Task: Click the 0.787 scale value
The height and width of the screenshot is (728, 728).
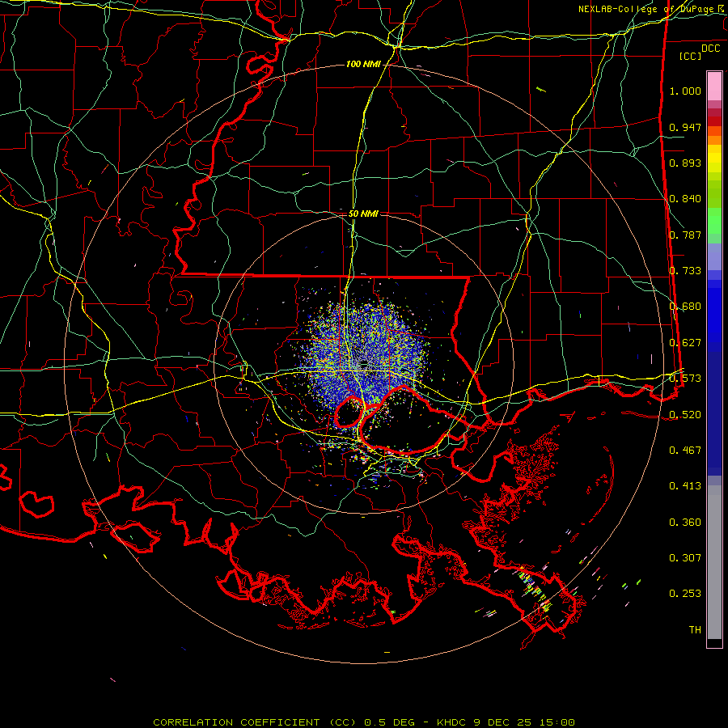Action: [685, 235]
